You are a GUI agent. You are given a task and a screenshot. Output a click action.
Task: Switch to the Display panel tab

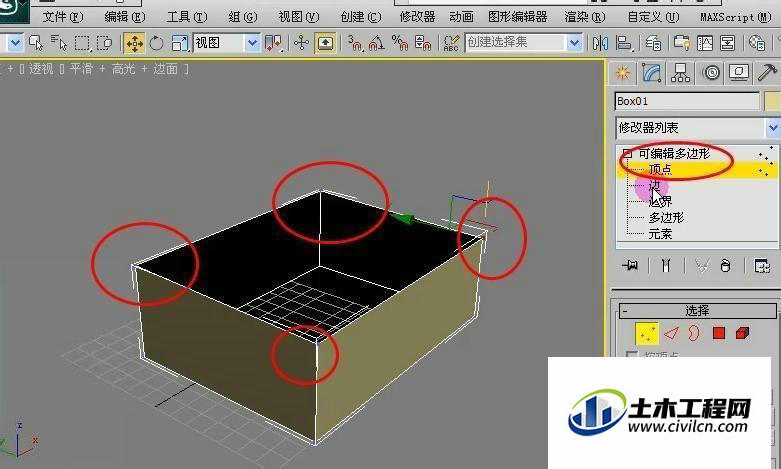tap(739, 73)
